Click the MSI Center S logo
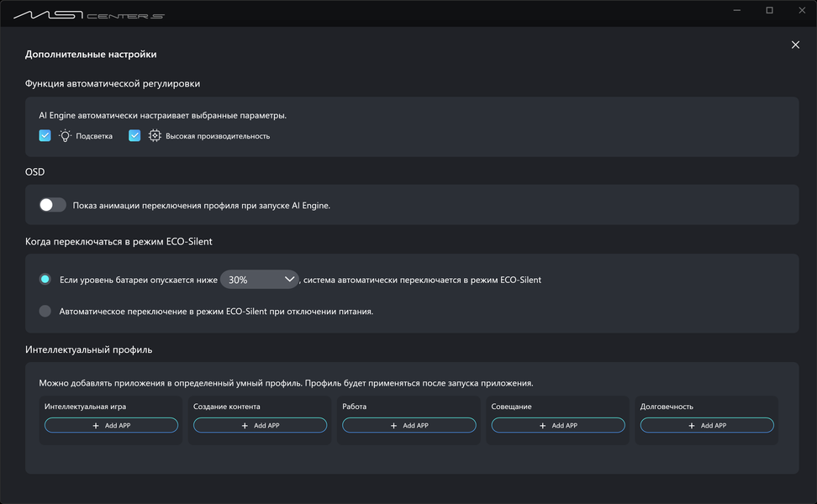817x504 pixels. click(88, 14)
